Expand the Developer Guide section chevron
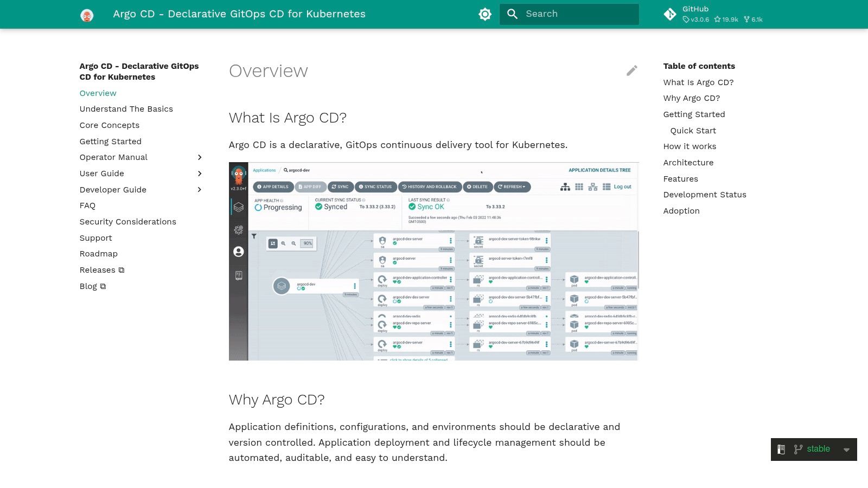 click(200, 190)
